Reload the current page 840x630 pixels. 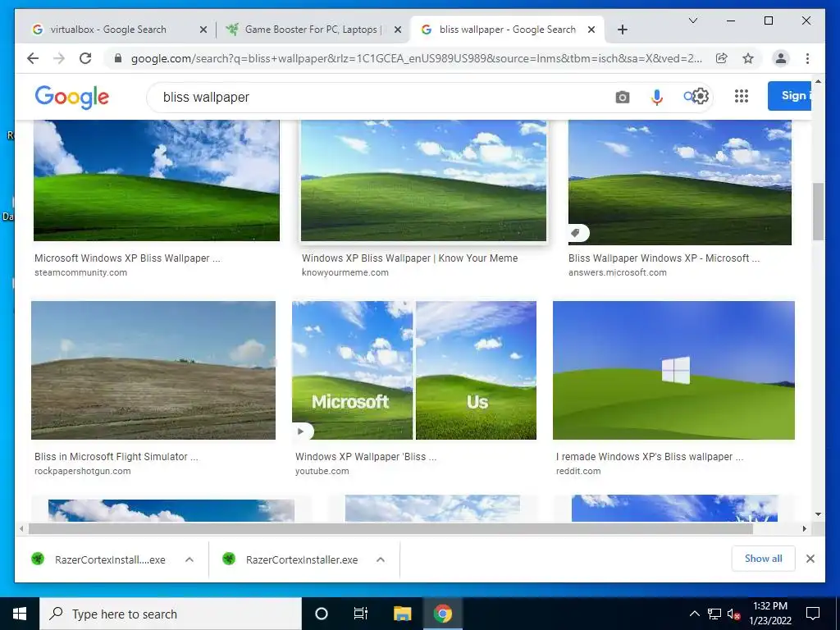coord(85,58)
